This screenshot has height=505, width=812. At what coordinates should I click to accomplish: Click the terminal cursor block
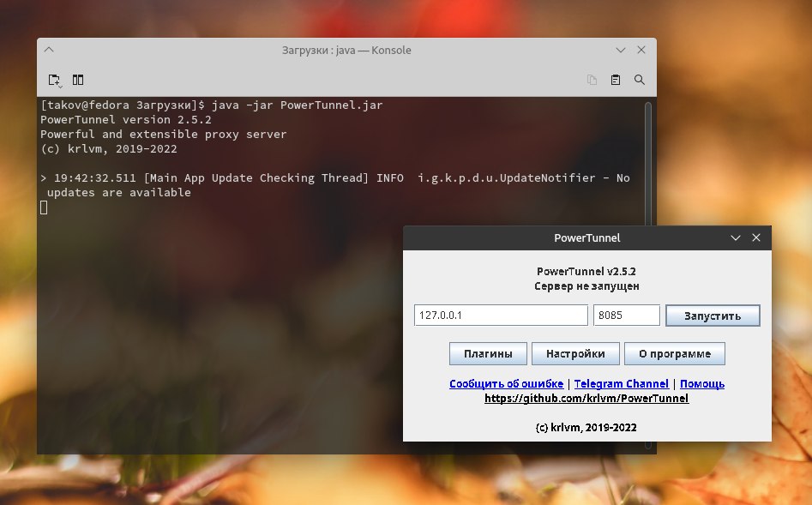44,207
